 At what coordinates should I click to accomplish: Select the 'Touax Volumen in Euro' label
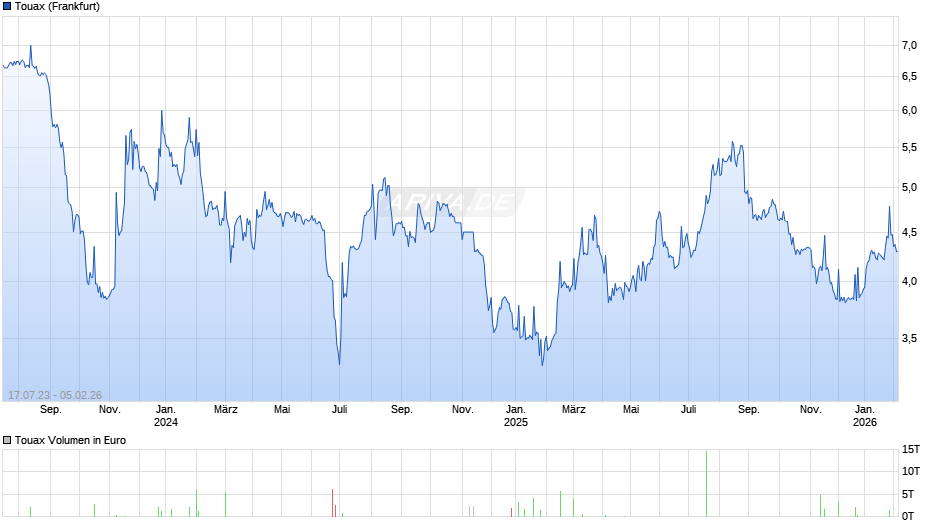(70, 440)
